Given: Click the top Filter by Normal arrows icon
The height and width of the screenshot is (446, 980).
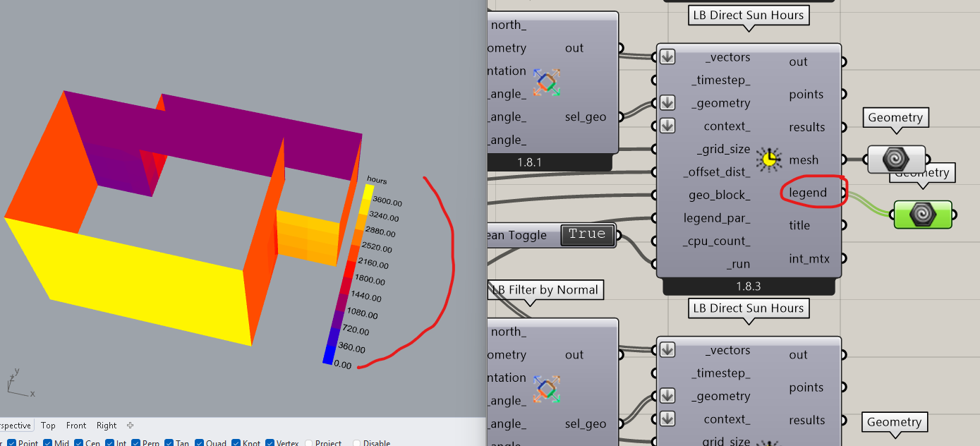Looking at the screenshot, I should coord(546,83).
